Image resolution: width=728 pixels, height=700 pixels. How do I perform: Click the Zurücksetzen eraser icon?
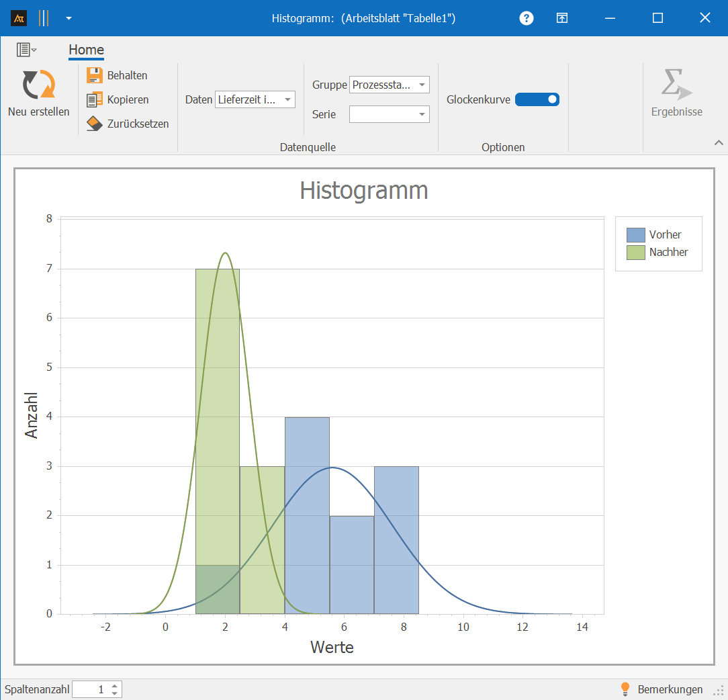point(95,124)
